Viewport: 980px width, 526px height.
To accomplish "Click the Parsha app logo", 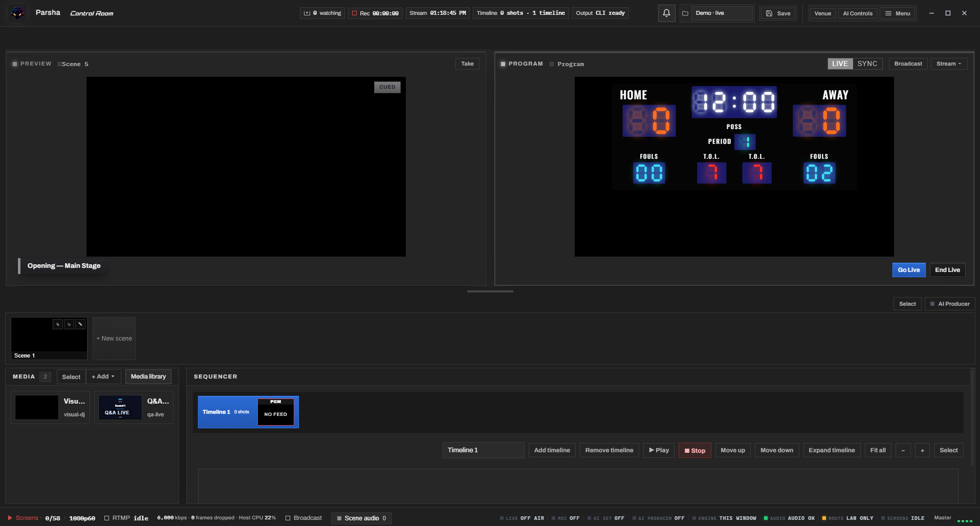I will 17,13.
